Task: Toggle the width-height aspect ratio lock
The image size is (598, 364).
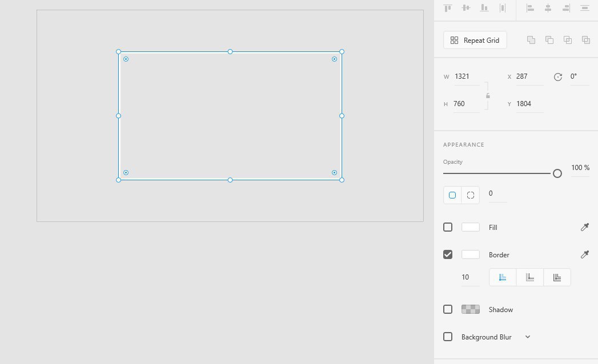Action: click(x=488, y=95)
